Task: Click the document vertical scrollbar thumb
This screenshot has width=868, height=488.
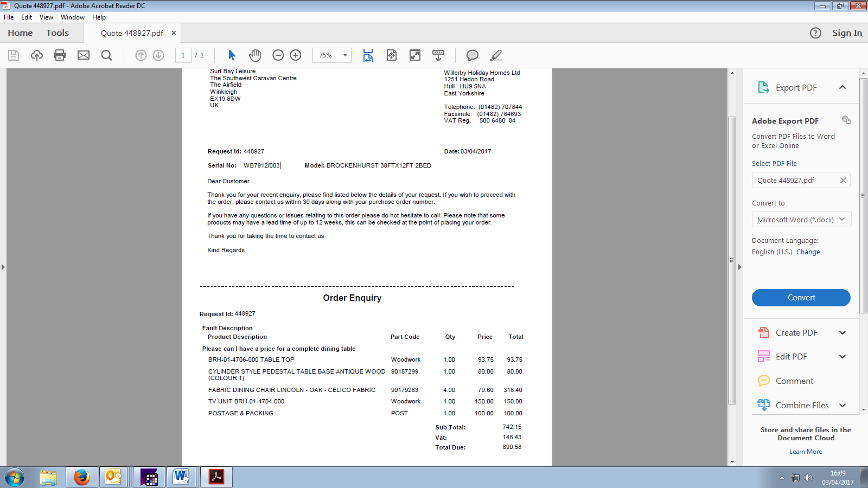Action: click(732, 260)
